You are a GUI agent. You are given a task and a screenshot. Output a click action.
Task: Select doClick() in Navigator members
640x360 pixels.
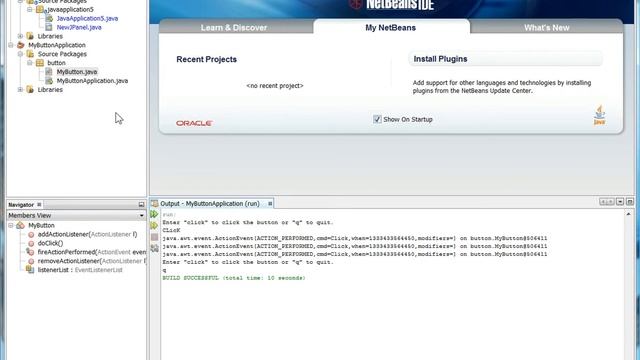pos(51,244)
